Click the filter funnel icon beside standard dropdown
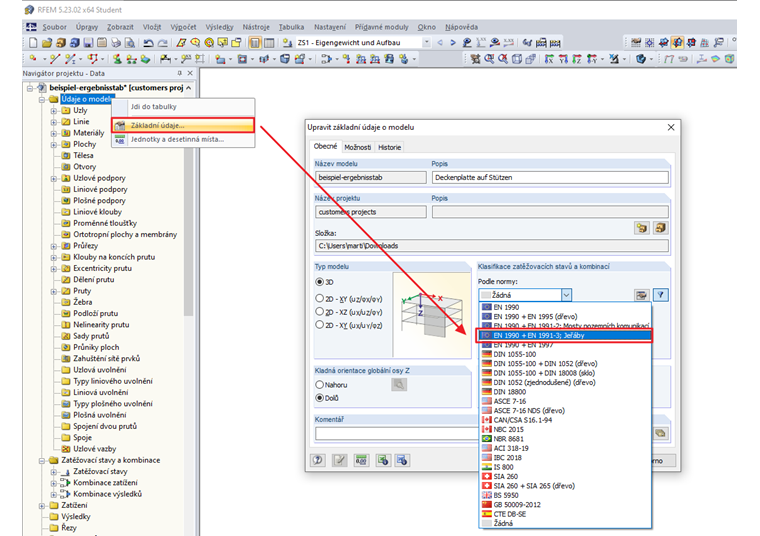 [661, 295]
